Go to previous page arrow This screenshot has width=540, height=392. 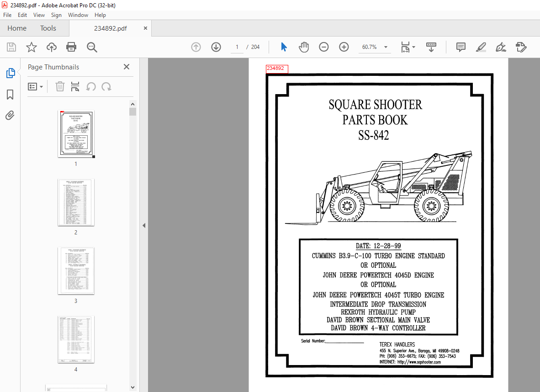[x=196, y=47]
